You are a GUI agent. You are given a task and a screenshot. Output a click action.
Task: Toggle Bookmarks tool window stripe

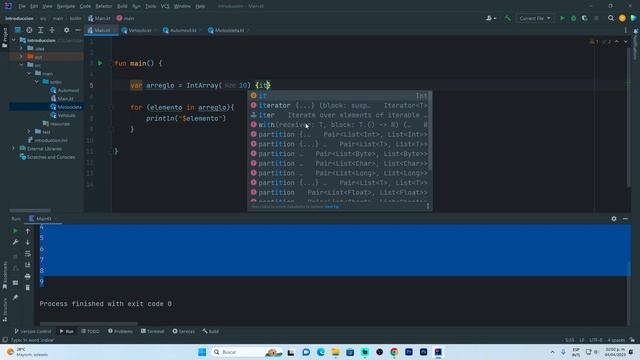coord(4,276)
